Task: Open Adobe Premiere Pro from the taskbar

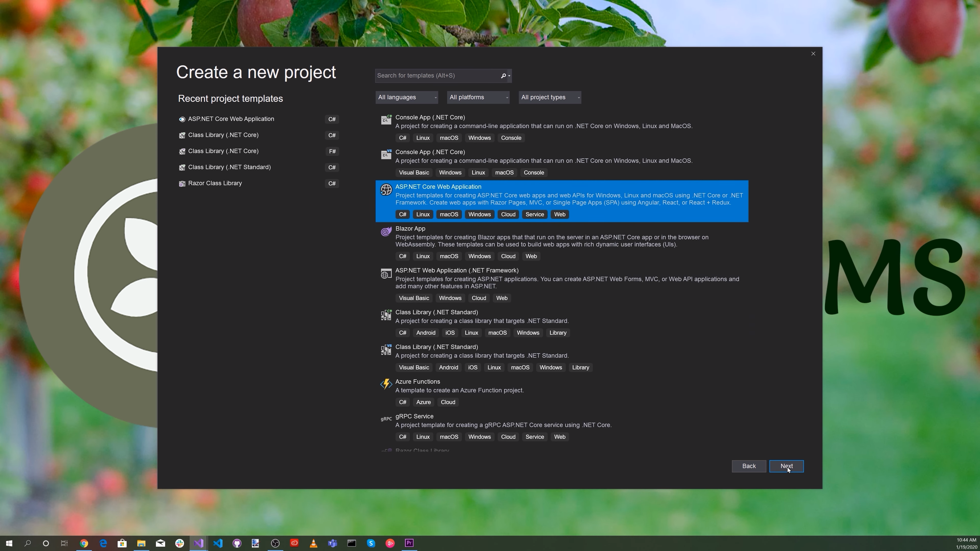Action: click(x=409, y=543)
